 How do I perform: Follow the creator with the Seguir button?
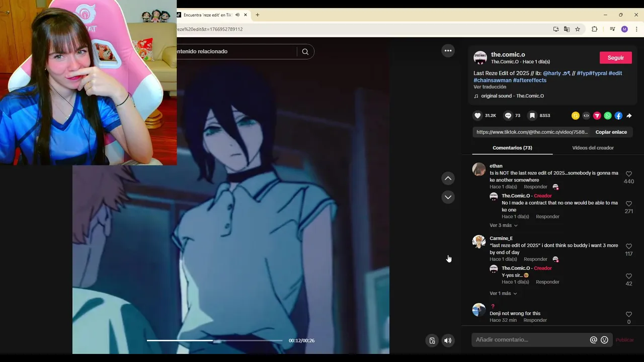pyautogui.click(x=616, y=58)
